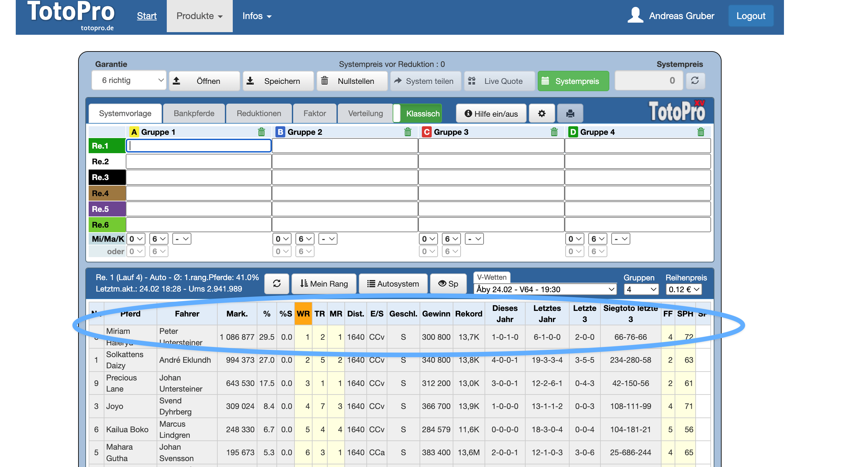Open the Garantie '6 richtig' dropdown
The width and height of the screenshot is (868, 467).
(129, 80)
